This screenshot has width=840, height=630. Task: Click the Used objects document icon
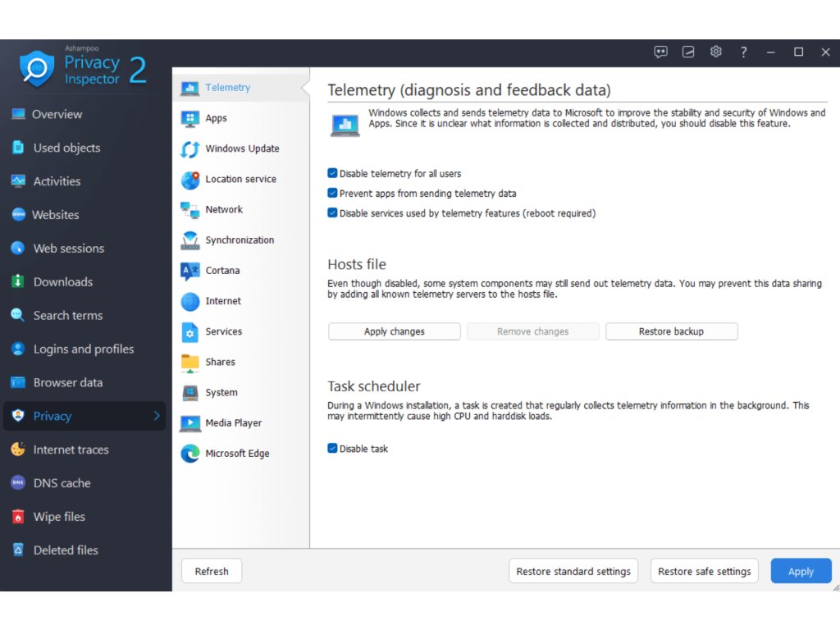coord(18,148)
